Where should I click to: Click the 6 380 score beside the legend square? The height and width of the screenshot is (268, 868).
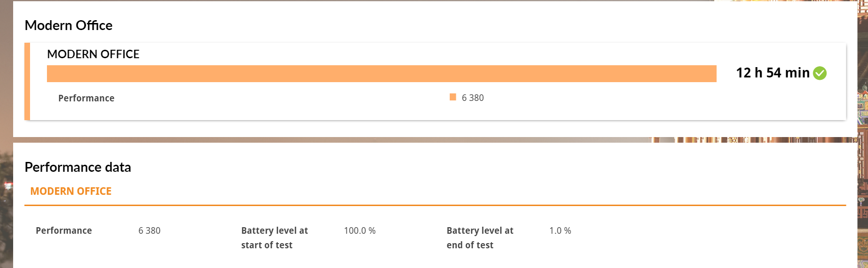click(x=473, y=98)
